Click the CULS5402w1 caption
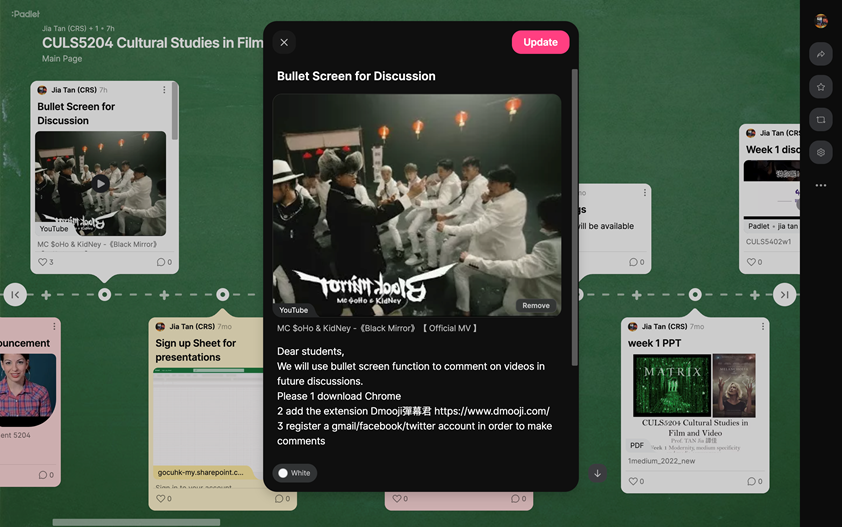Screen dimensions: 842x527 tap(768, 242)
